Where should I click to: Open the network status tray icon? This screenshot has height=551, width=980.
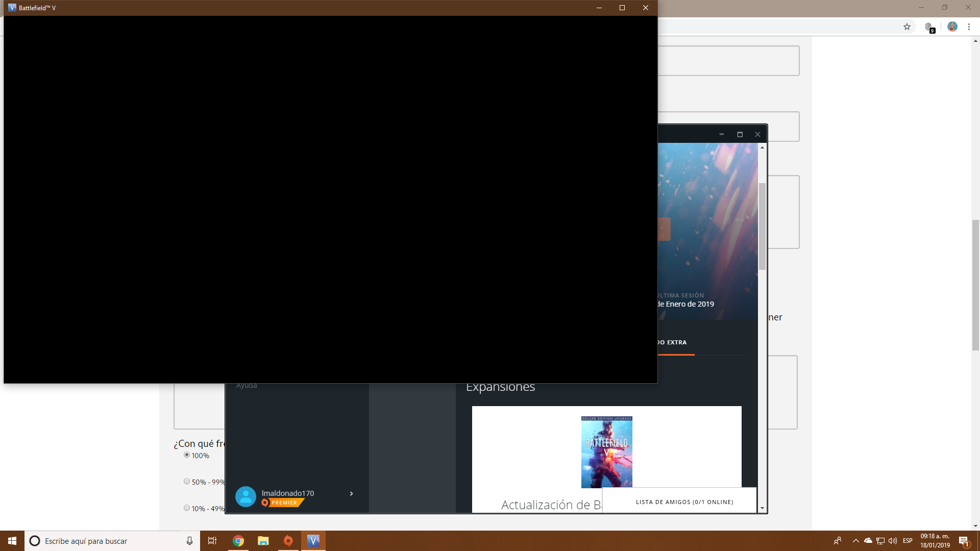880,541
